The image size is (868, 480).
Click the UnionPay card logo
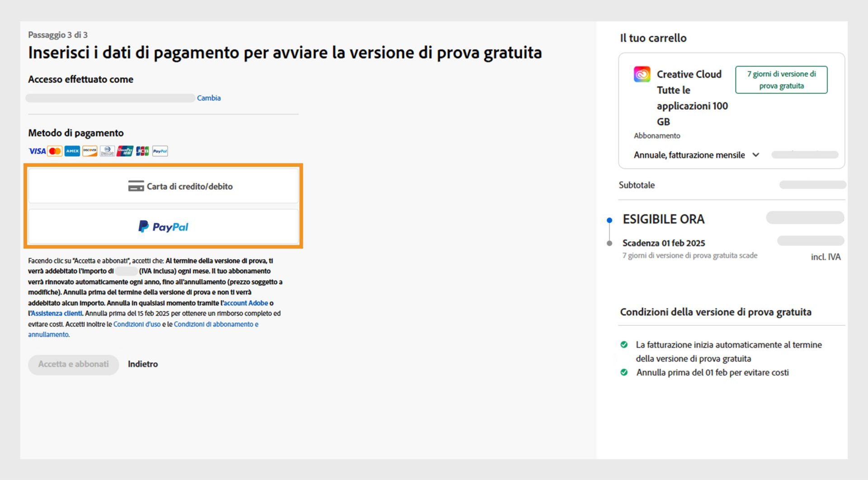[x=125, y=151]
